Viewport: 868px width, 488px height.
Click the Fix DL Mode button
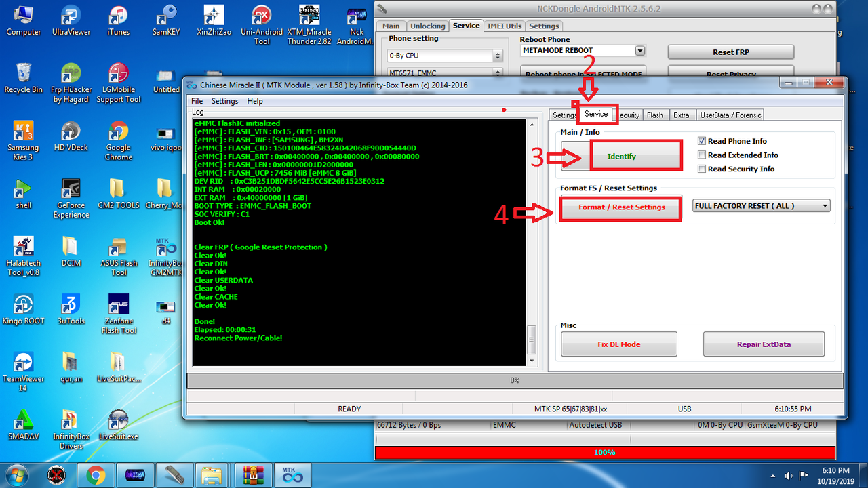pos(619,344)
